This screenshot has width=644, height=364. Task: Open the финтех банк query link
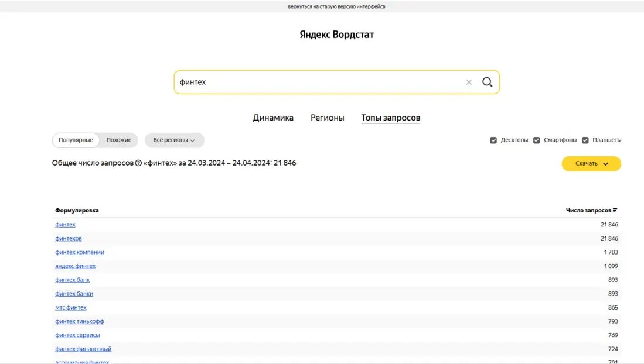click(x=72, y=280)
